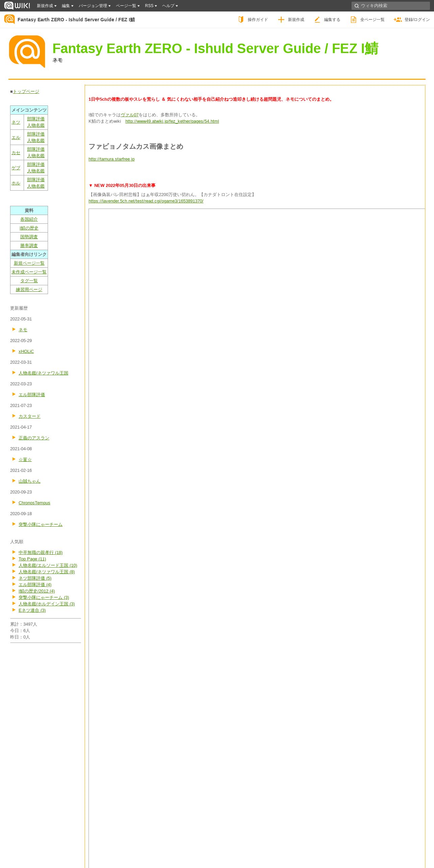The height and width of the screenshot is (868, 434).
Task: Open the 国勢調査 link
Action: click(x=29, y=237)
